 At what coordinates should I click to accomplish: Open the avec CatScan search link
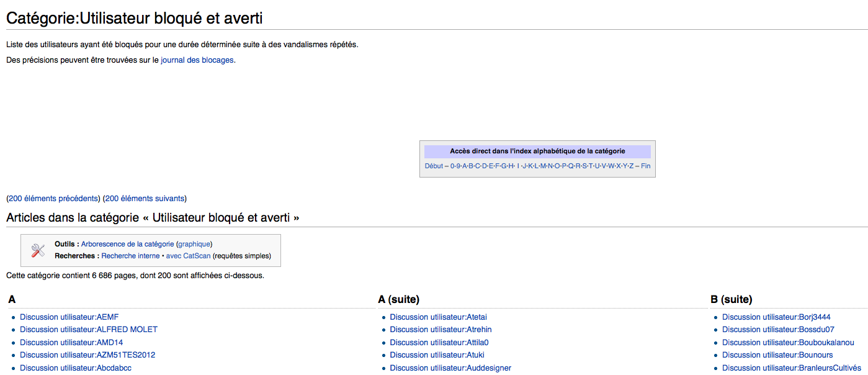pyautogui.click(x=188, y=256)
